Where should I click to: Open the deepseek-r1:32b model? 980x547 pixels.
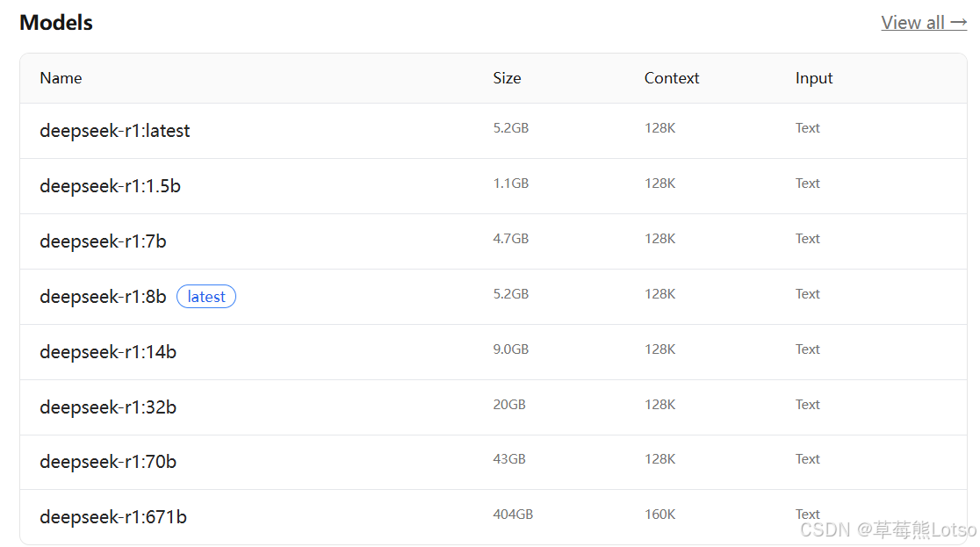[x=108, y=407]
